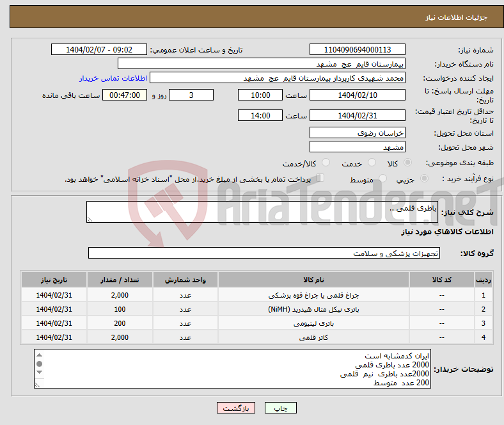
Task: Click scroll down arrow in buyer notes
Action: [39, 373]
